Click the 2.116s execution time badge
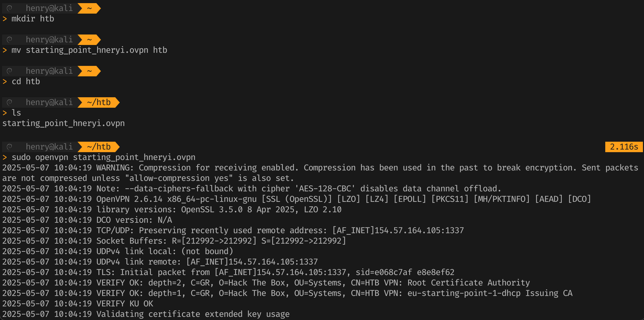Screen dimensions: 644x320 tap(624, 147)
